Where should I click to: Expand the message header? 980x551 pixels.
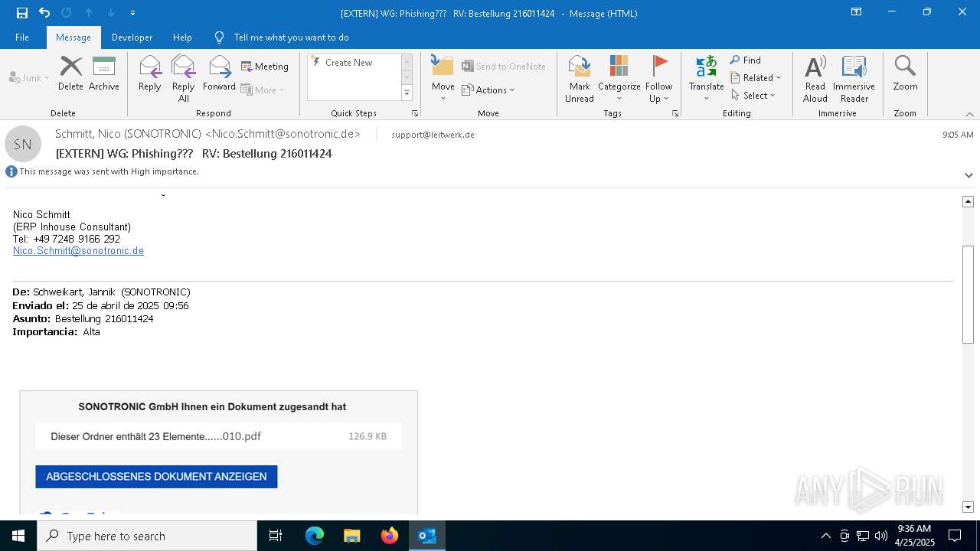click(x=969, y=175)
